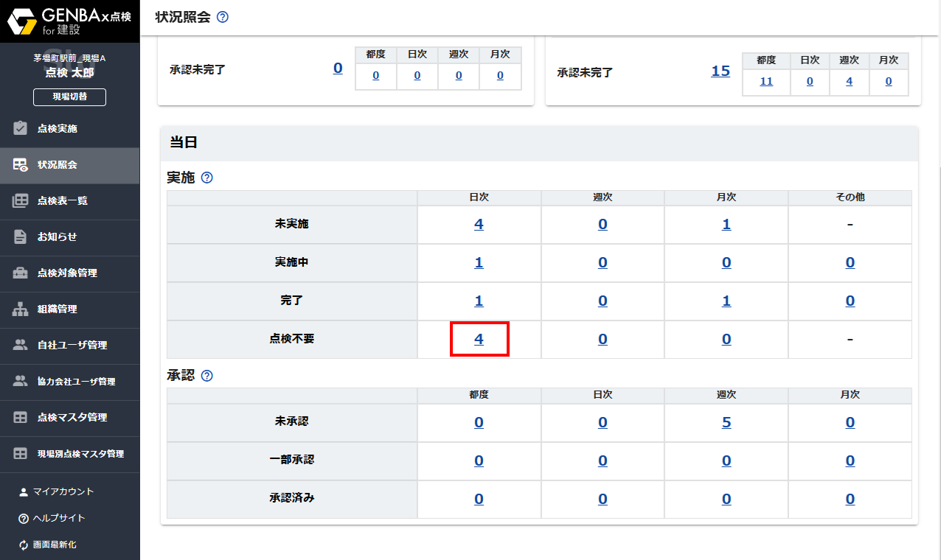Open 組織管理 hierarchy icon
The width and height of the screenshot is (941, 560).
tap(18, 309)
